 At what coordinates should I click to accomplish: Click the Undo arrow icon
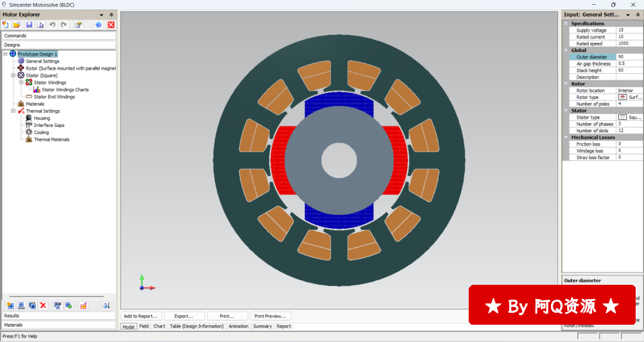coord(52,25)
